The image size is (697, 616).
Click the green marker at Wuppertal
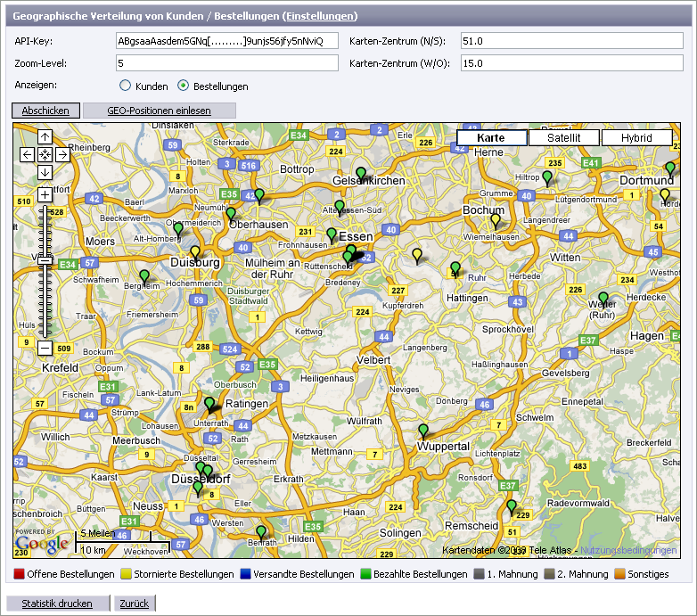tap(423, 431)
